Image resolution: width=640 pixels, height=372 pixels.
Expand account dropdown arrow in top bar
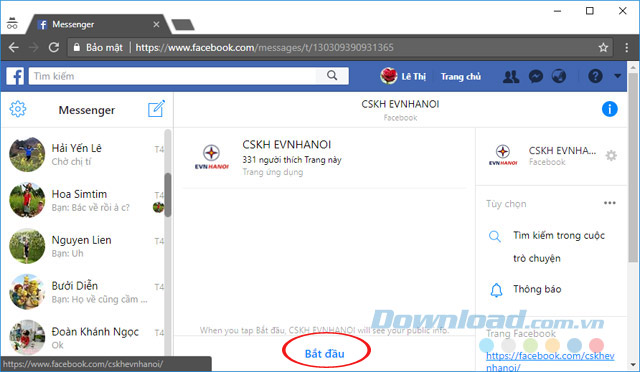click(618, 76)
